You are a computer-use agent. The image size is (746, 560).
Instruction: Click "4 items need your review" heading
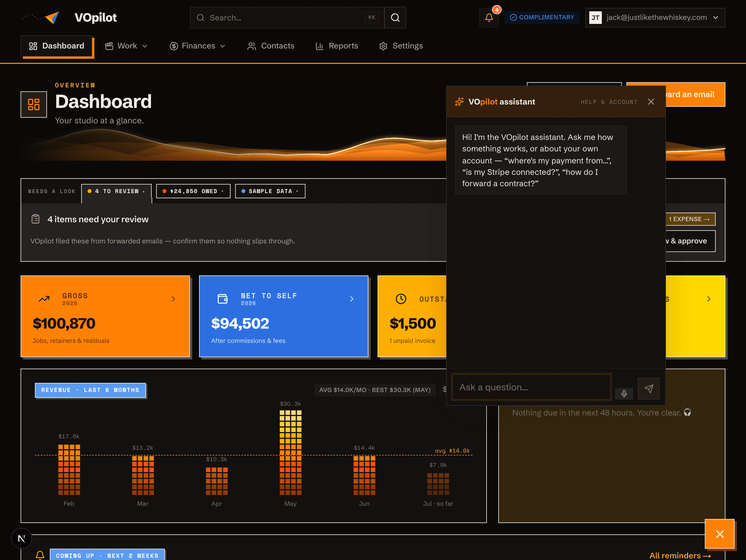point(98,219)
